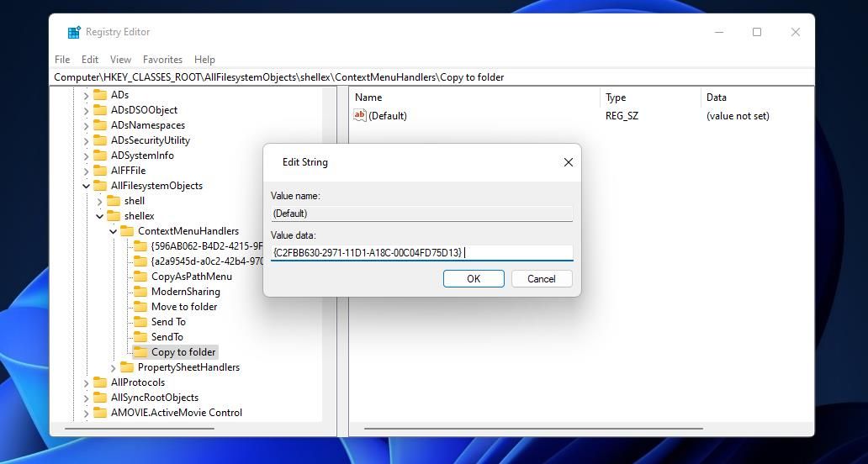
Task: Click the registry path address bar
Action: [431, 77]
